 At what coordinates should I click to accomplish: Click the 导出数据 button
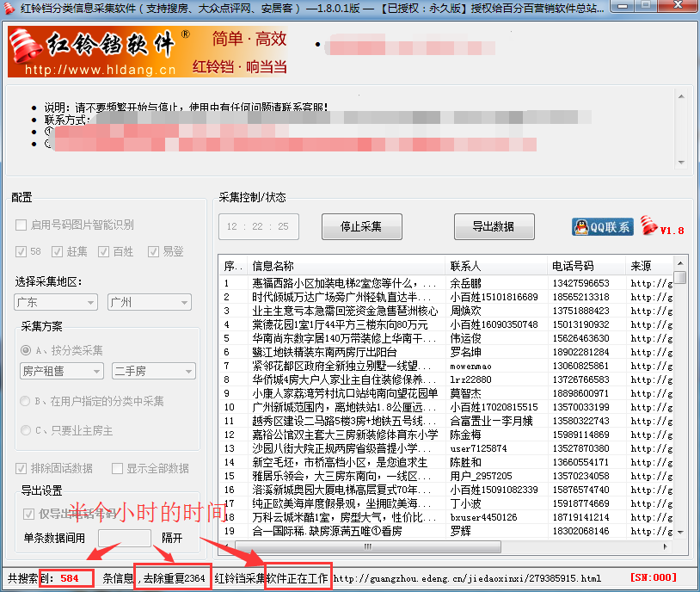(494, 226)
